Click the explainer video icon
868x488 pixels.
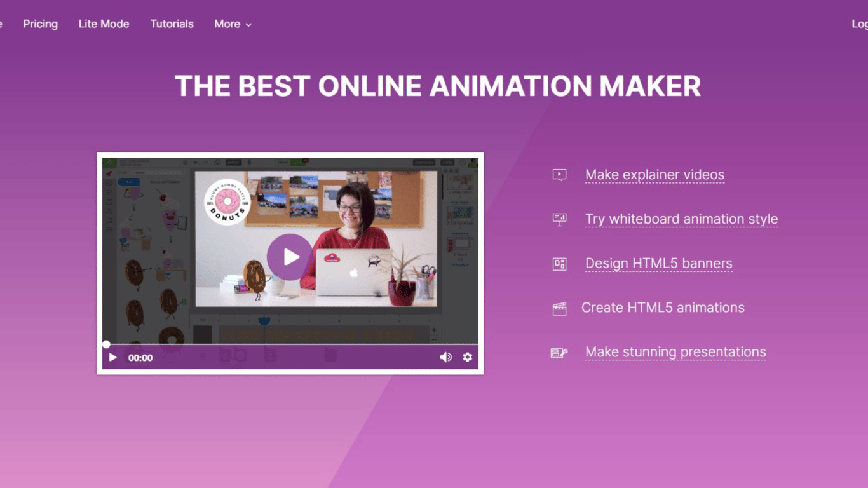[x=559, y=175]
